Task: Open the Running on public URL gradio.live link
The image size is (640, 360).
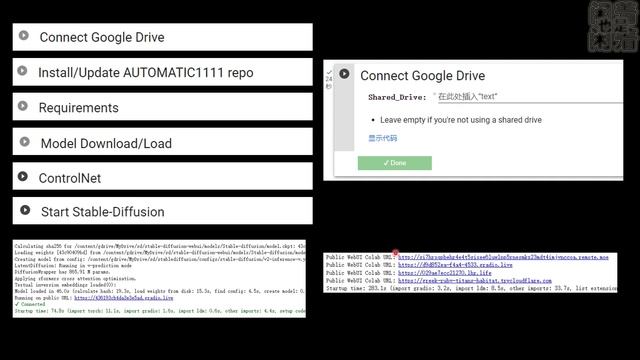Action: [x=124, y=298]
